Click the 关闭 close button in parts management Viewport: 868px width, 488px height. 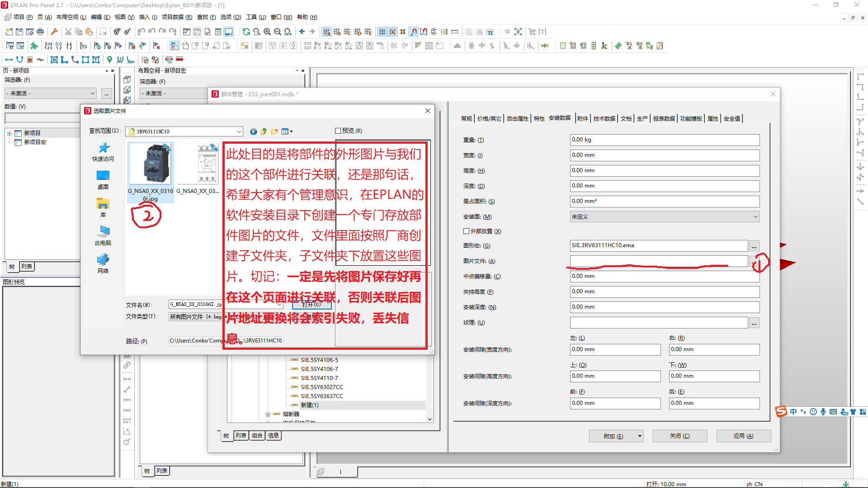[x=679, y=436]
